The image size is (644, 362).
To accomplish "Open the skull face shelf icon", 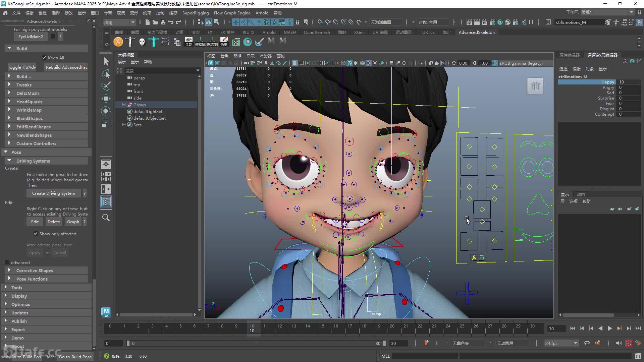I will (x=142, y=42).
